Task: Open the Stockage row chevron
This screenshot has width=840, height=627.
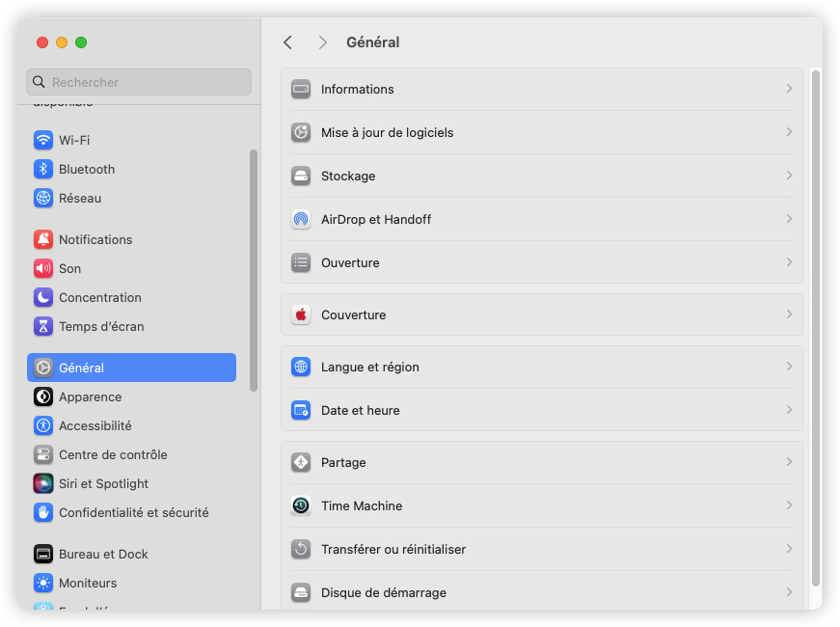Action: tap(789, 176)
